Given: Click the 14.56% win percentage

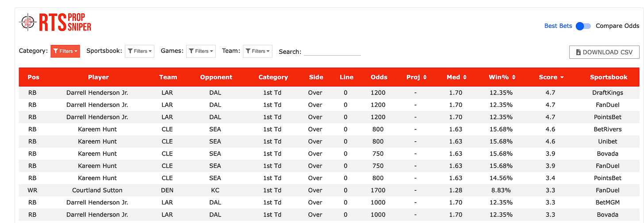Looking at the screenshot, I should [501, 178].
